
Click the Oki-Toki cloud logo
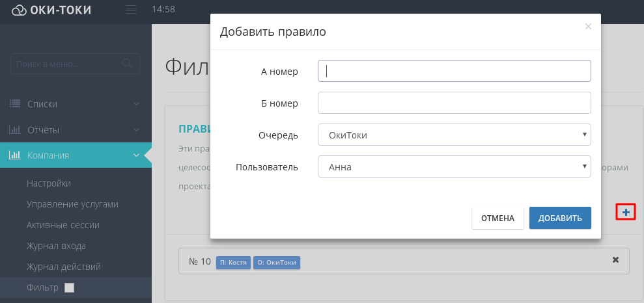[20, 10]
